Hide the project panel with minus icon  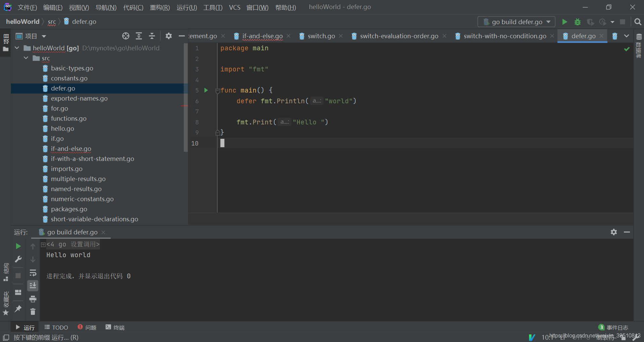pyautogui.click(x=182, y=36)
